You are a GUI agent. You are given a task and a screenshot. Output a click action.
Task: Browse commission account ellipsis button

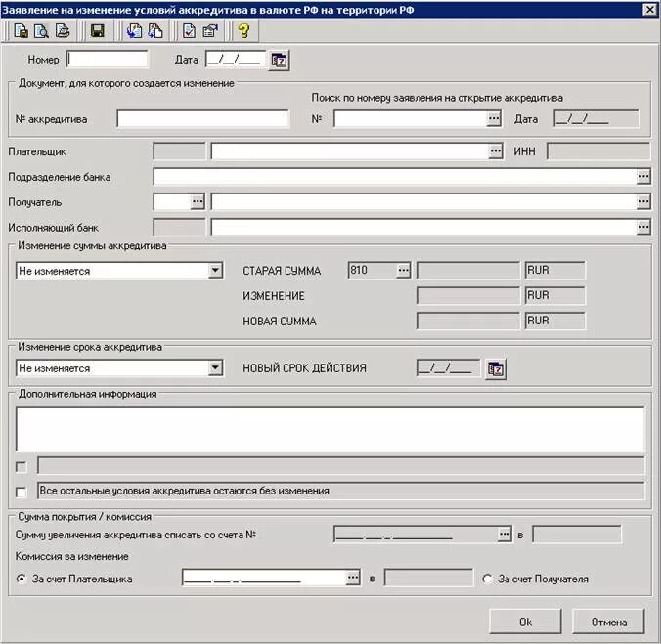tap(352, 578)
